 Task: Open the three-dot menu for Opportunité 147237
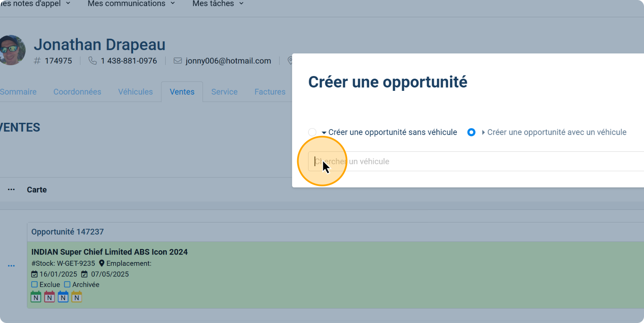coord(11,266)
